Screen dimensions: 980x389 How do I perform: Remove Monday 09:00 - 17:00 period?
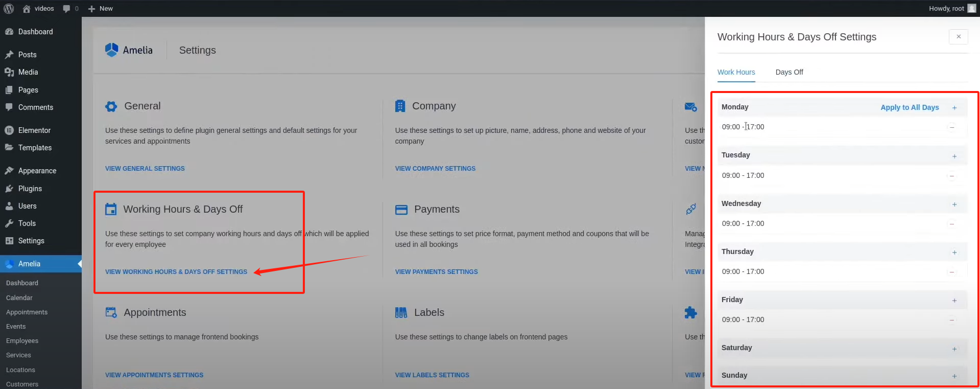pos(951,127)
